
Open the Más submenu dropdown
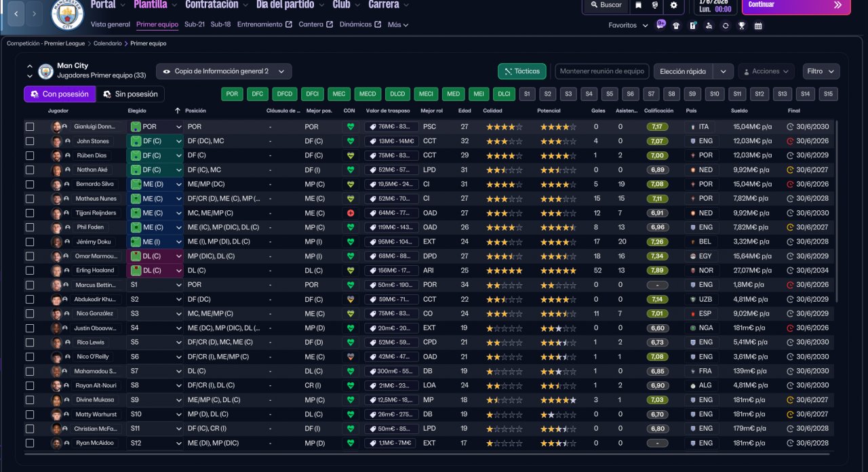pyautogui.click(x=398, y=25)
